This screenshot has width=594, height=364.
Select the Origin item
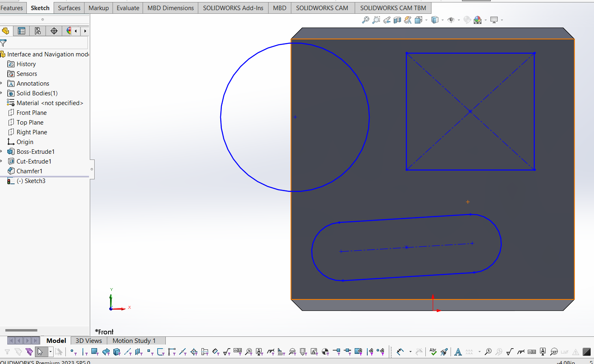[x=21, y=142]
